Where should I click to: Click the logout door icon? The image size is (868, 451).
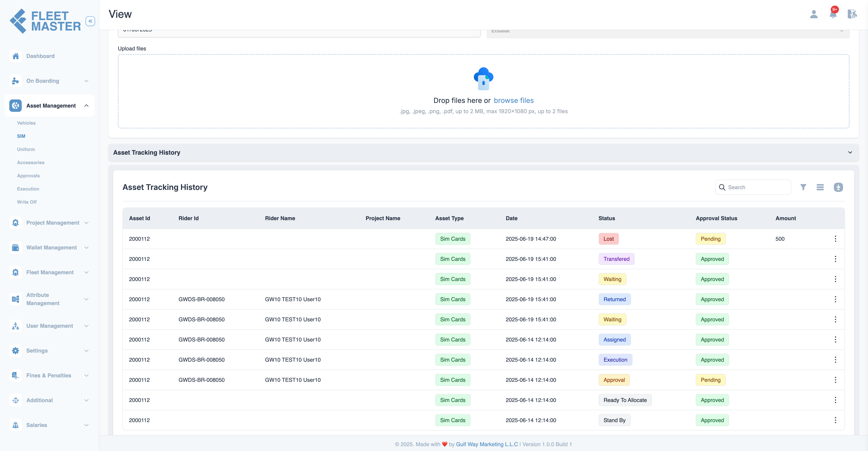(x=852, y=14)
